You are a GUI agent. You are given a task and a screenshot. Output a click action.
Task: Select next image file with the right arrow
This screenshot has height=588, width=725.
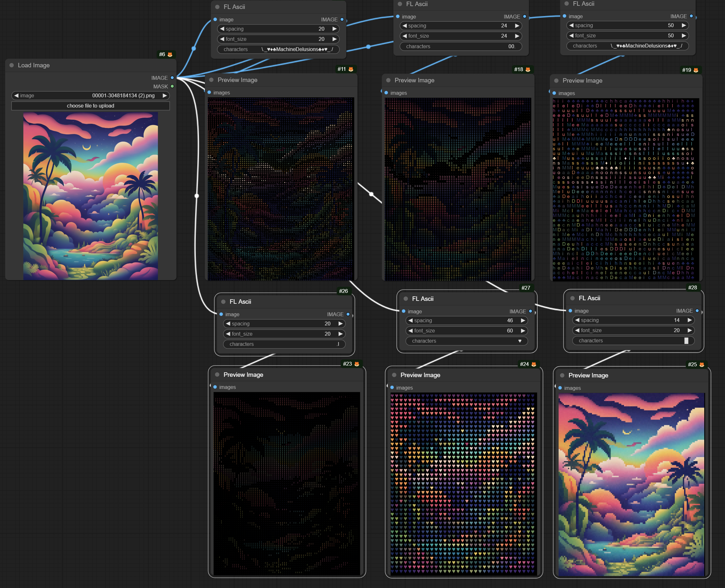click(165, 95)
